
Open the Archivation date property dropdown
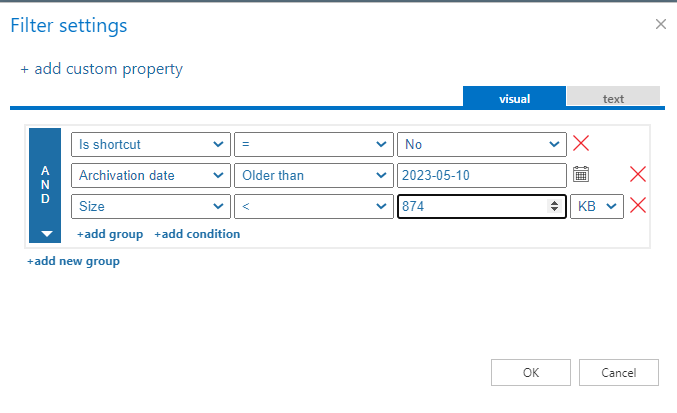(x=151, y=175)
